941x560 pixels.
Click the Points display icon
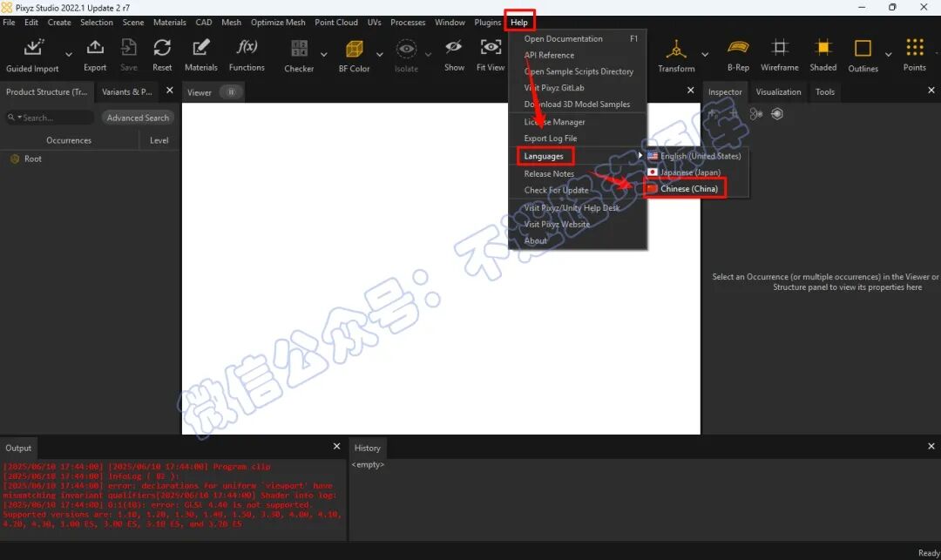[915, 47]
